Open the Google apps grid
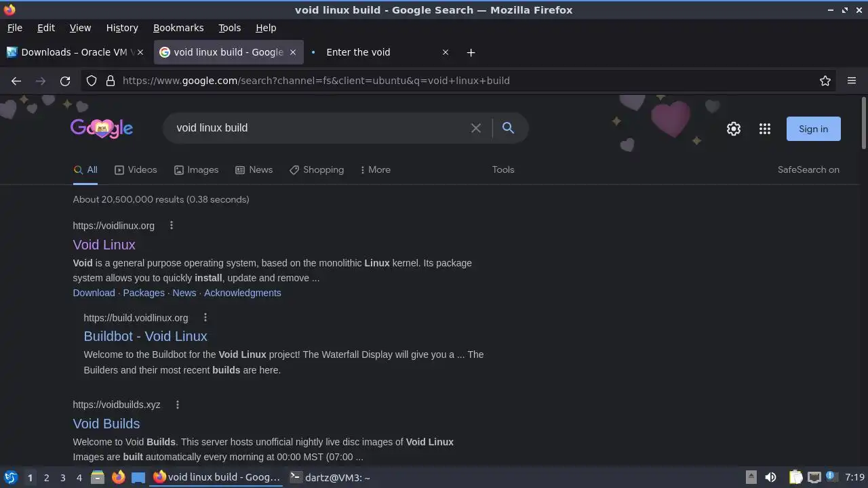This screenshot has height=488, width=868. click(765, 129)
